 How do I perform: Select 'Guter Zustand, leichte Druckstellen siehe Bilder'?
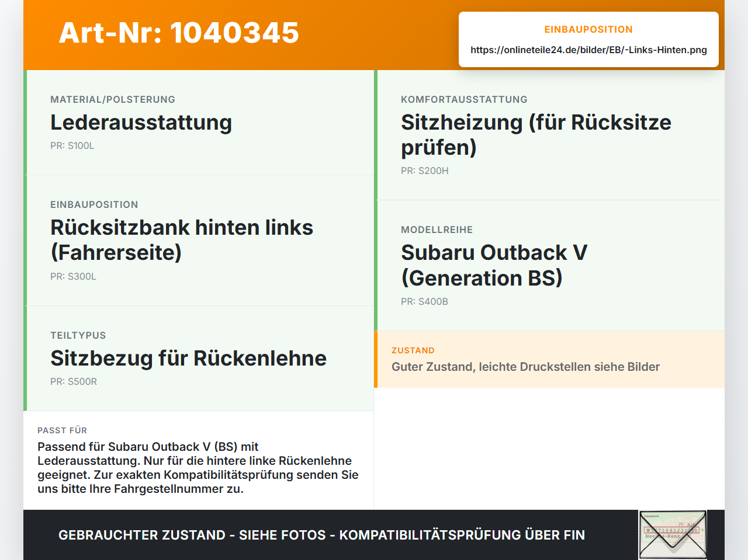pos(525,367)
